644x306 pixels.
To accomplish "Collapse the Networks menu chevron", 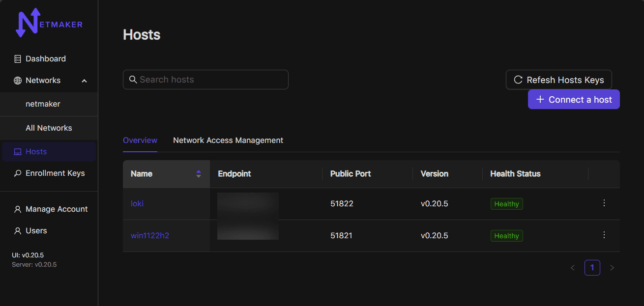I will tap(84, 81).
